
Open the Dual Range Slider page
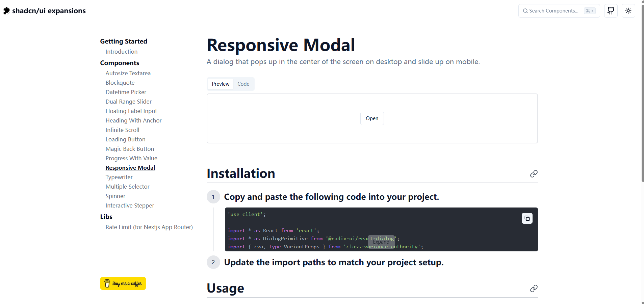point(128,102)
